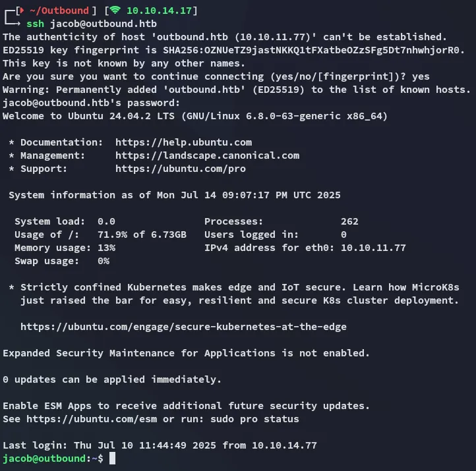This screenshot has width=476, height=471.
Task: Open the secure-kubernetes-at-the-edge URL
Action: pos(183,327)
